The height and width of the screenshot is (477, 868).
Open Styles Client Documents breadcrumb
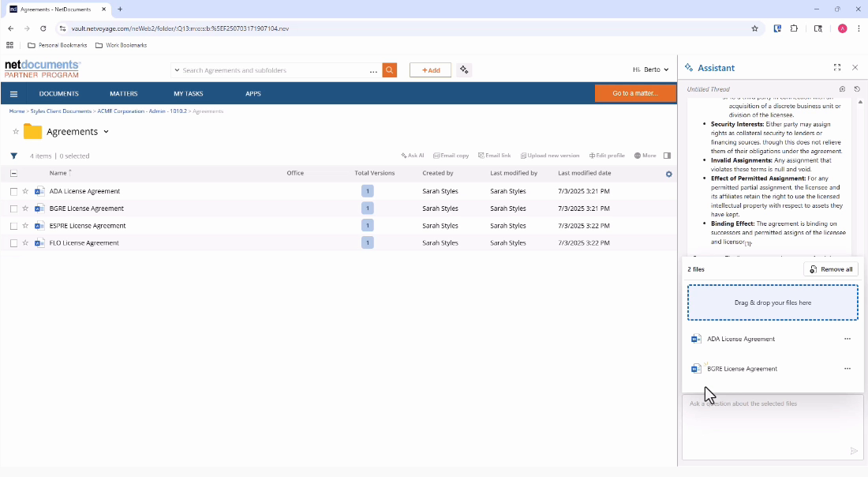tap(61, 111)
